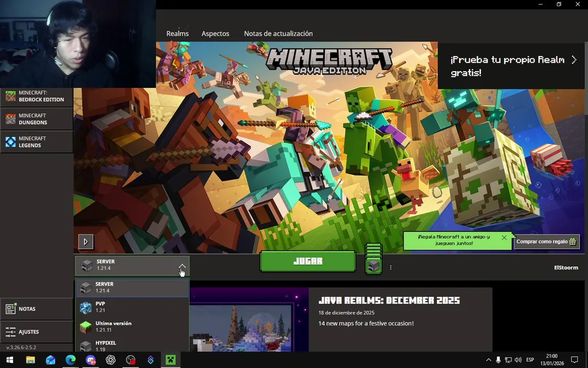
Task: Collapse the SERVER 1.21.4 installation dropdown
Action: point(182,266)
